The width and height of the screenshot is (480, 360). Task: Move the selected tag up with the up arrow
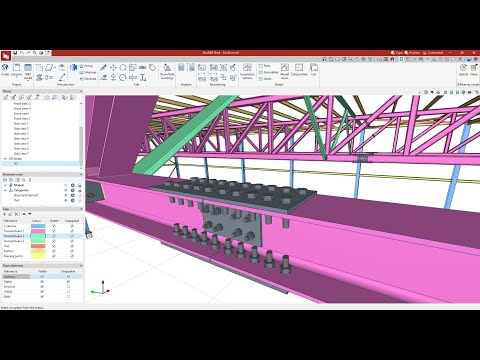pyautogui.click(x=24, y=214)
